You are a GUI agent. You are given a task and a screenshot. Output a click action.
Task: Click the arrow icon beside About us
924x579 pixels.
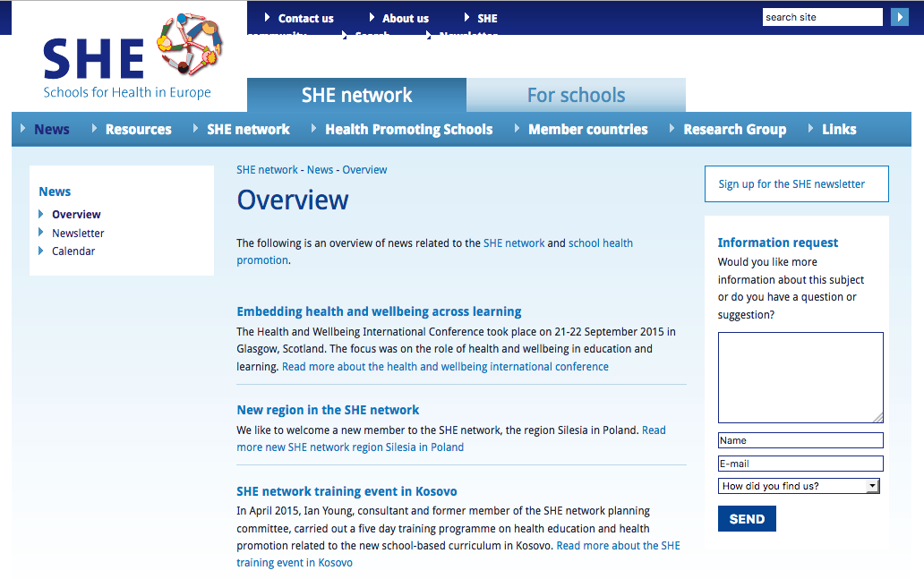click(x=372, y=18)
